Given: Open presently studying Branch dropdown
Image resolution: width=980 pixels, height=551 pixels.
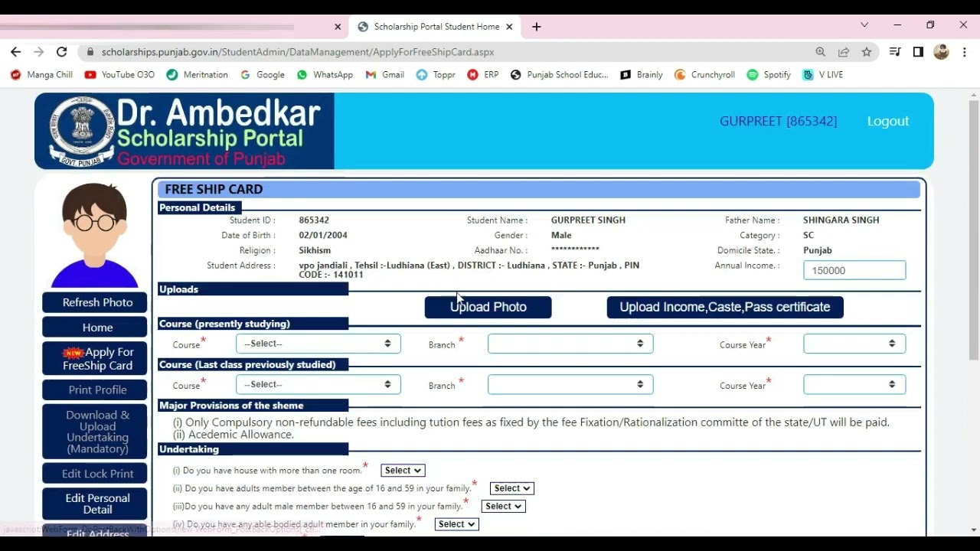Looking at the screenshot, I should (x=570, y=344).
